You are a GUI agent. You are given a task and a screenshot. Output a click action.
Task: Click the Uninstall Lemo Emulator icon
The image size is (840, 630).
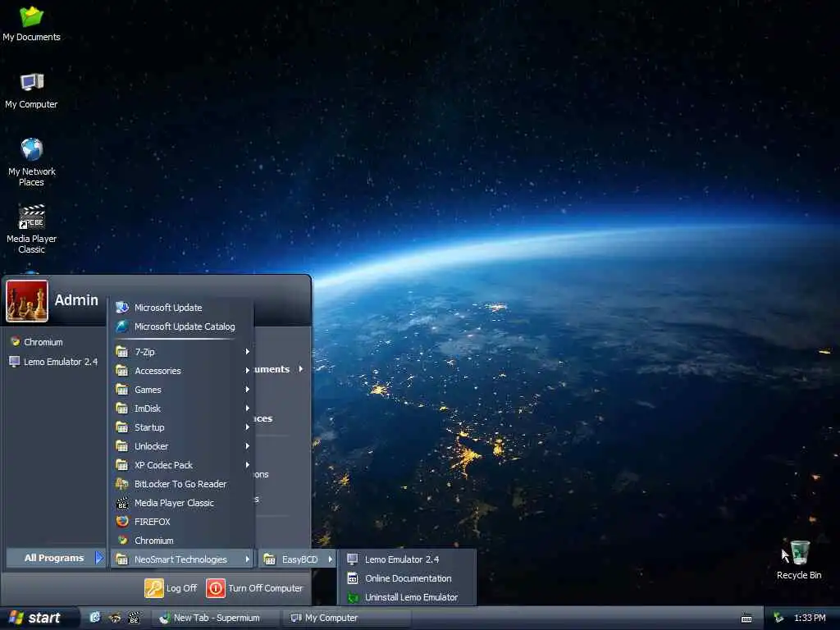click(x=353, y=597)
